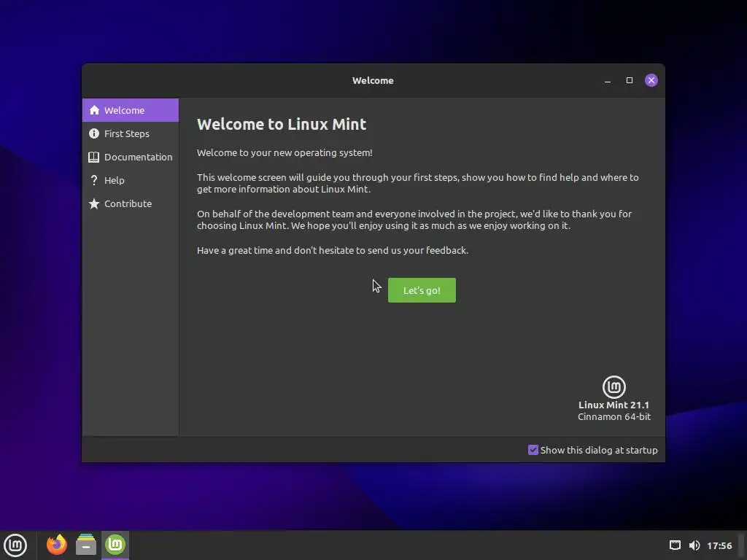Minimize the Welcome window

(608, 80)
